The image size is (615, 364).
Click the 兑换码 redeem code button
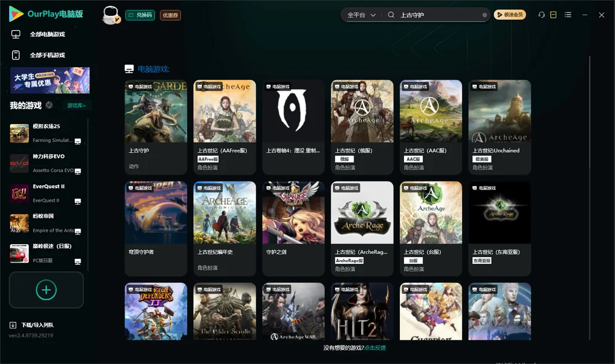click(140, 15)
